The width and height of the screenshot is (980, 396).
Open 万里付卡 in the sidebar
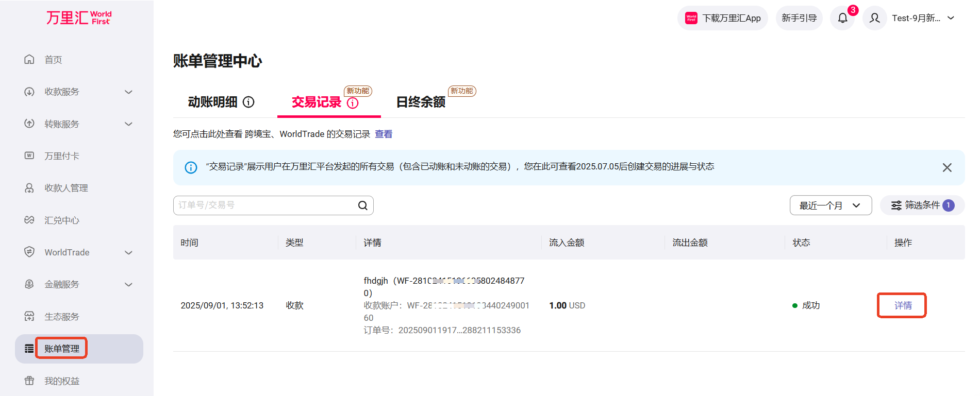point(61,156)
